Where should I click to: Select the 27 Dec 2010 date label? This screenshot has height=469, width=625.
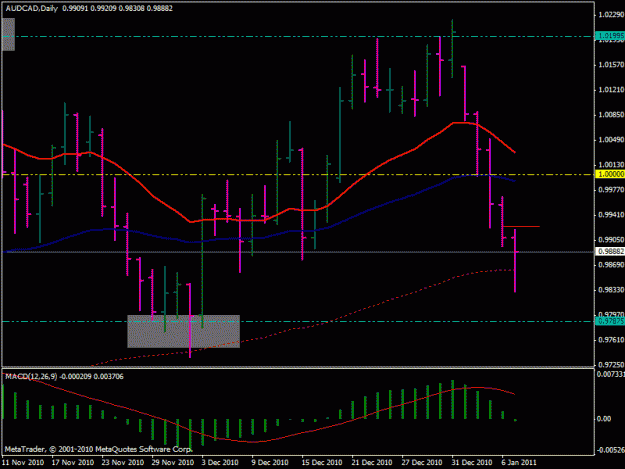click(422, 463)
